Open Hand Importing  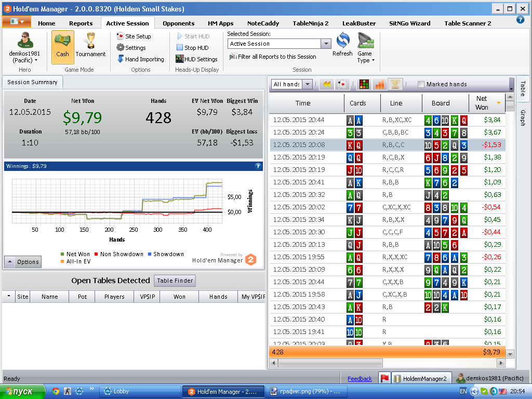click(140, 59)
